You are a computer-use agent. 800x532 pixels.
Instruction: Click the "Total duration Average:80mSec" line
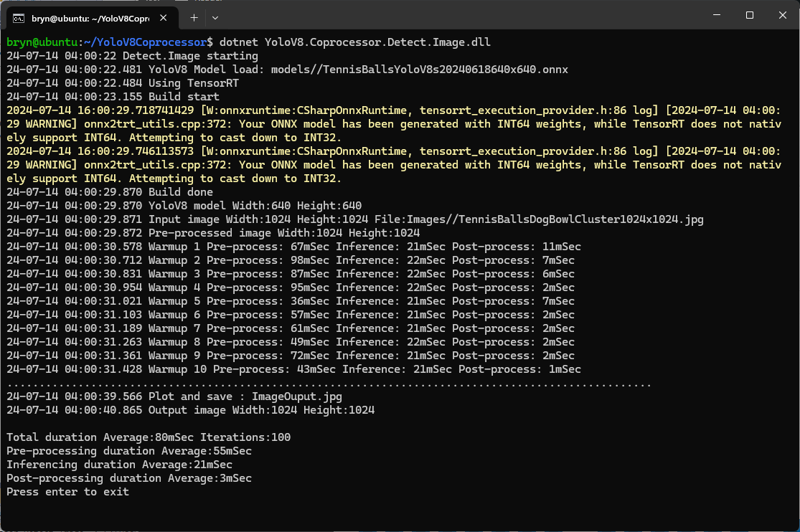[x=149, y=437]
